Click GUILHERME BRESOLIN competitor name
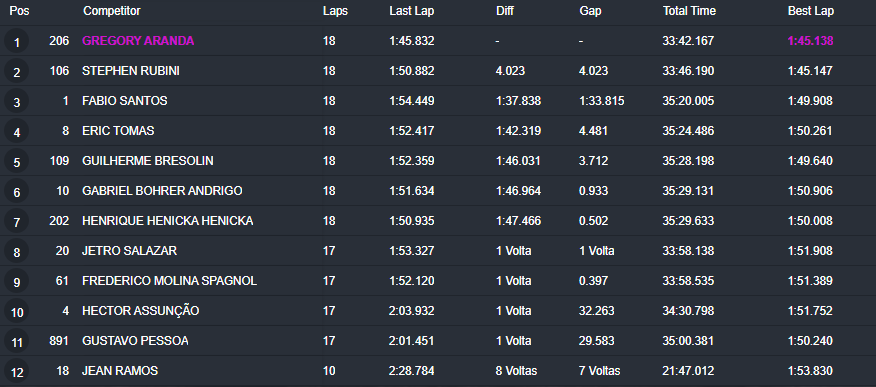This screenshot has height=387, width=876. 147,161
